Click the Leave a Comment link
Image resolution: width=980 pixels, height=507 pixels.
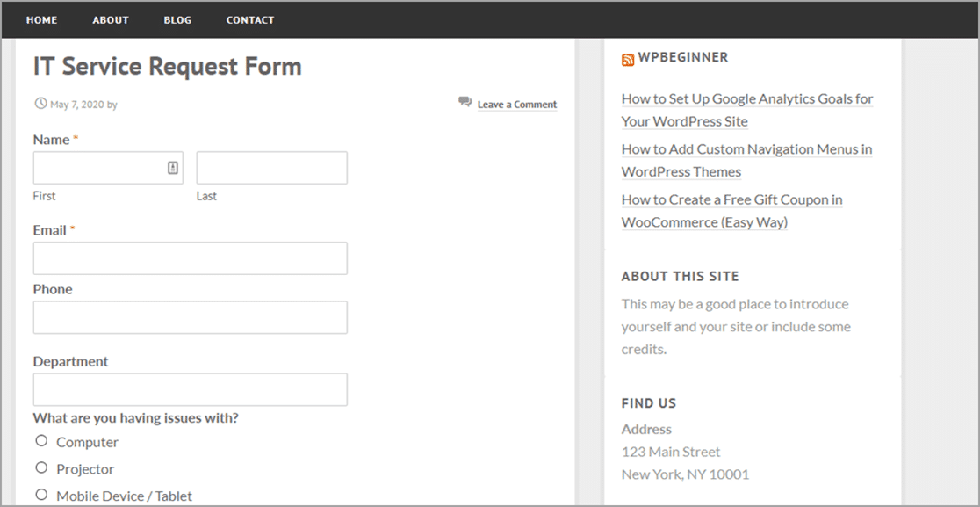pos(517,105)
